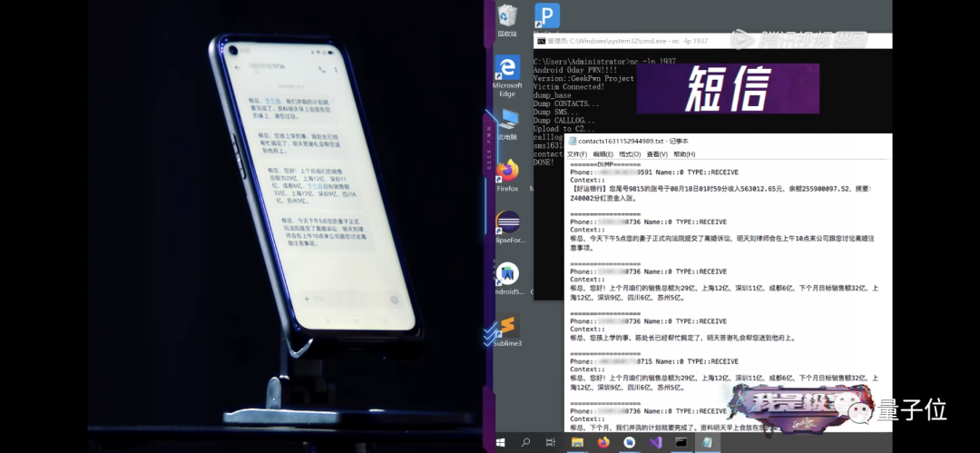Open the Sublime3 desktop shortcut
980x453 pixels.
pos(507,327)
